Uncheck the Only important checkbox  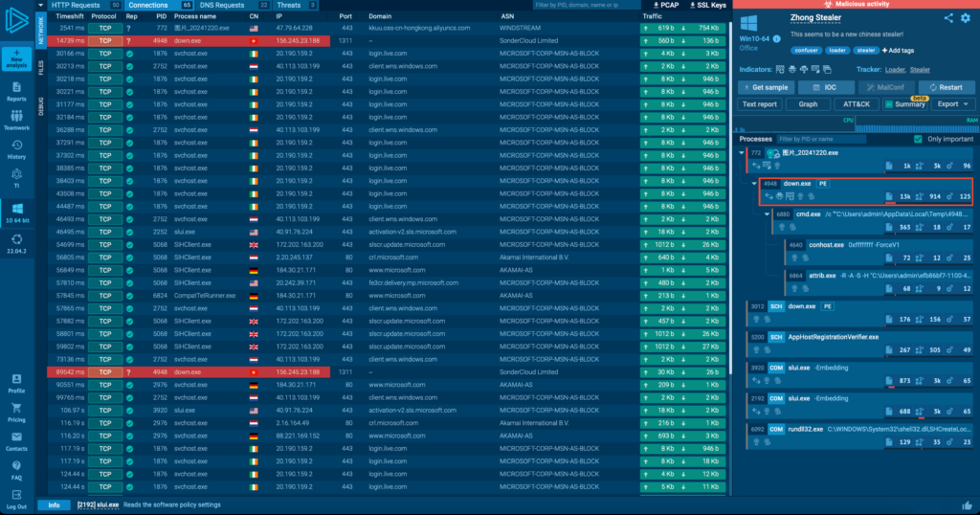(918, 139)
